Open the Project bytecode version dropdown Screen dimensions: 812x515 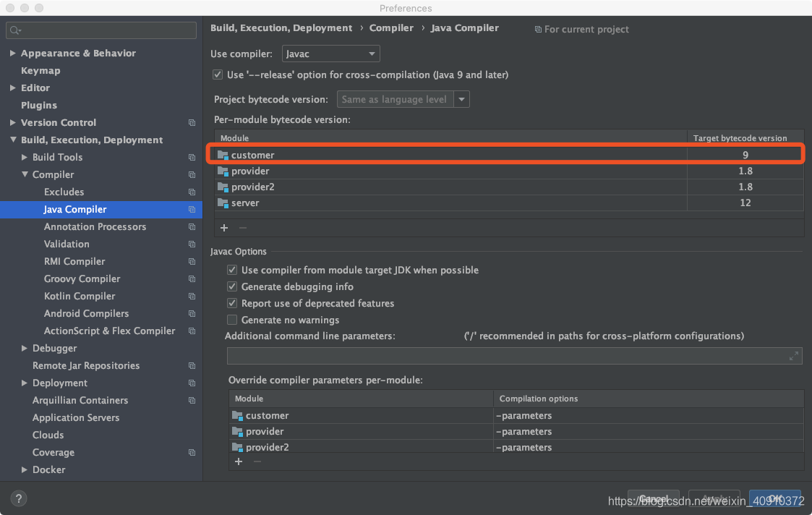(462, 99)
